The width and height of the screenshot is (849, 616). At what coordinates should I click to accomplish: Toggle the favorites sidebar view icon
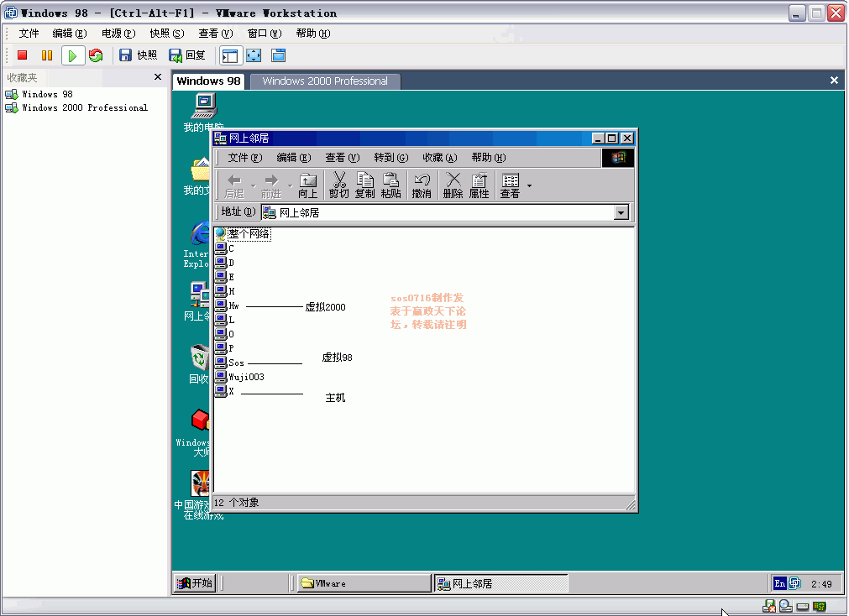coord(229,55)
